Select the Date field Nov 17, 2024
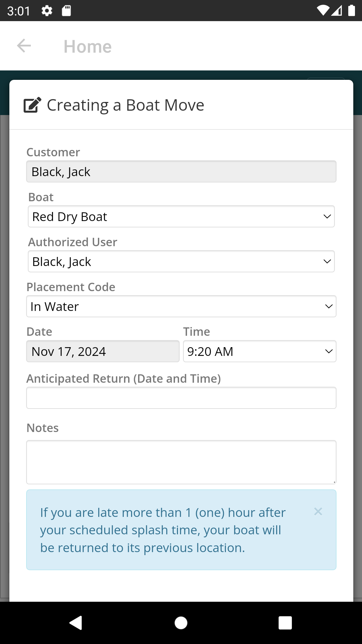The width and height of the screenshot is (362, 644). (103, 351)
